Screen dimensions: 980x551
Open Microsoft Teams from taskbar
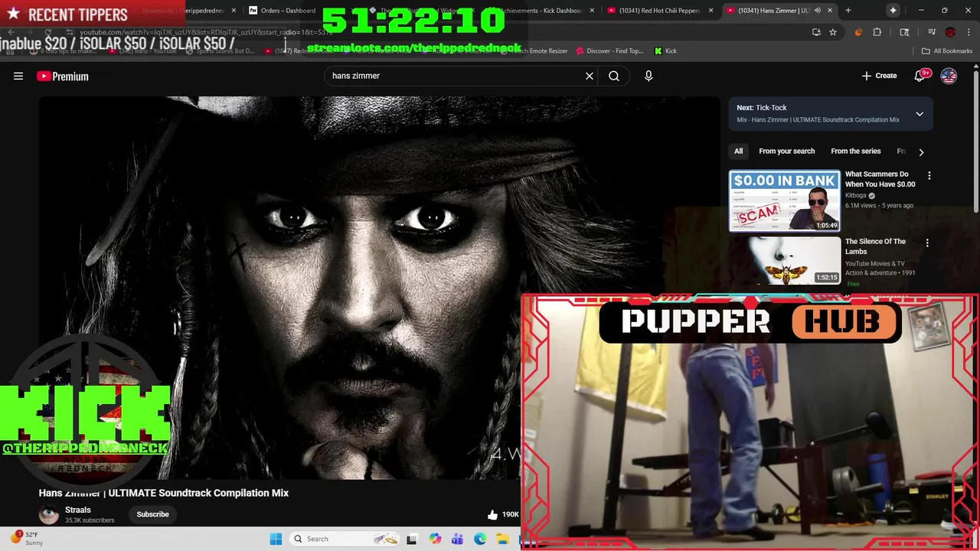point(457,539)
